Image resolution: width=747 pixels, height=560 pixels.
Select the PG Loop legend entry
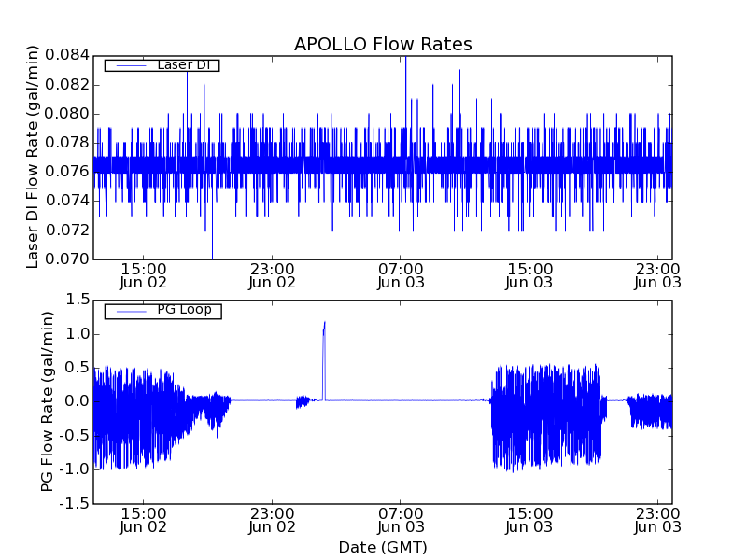pos(183,310)
